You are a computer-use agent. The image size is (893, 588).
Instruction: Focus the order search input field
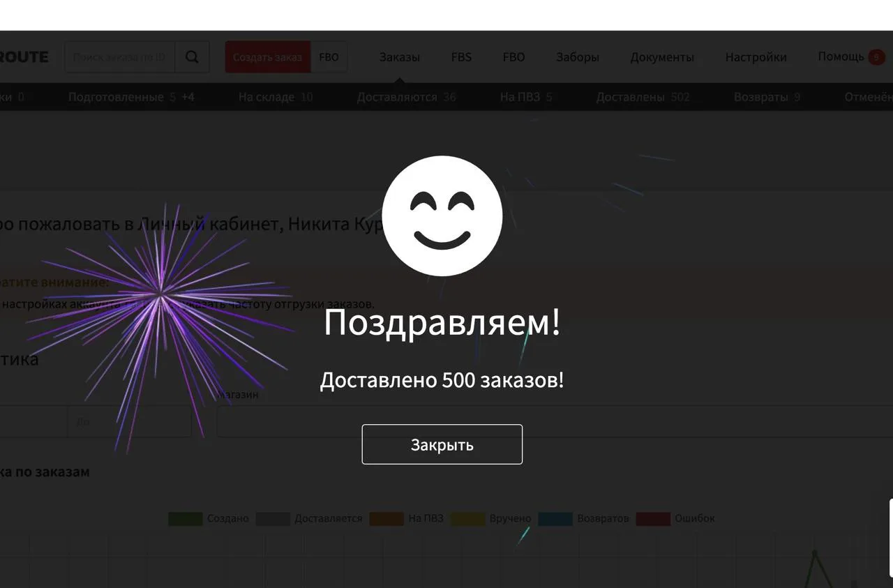[x=120, y=57]
